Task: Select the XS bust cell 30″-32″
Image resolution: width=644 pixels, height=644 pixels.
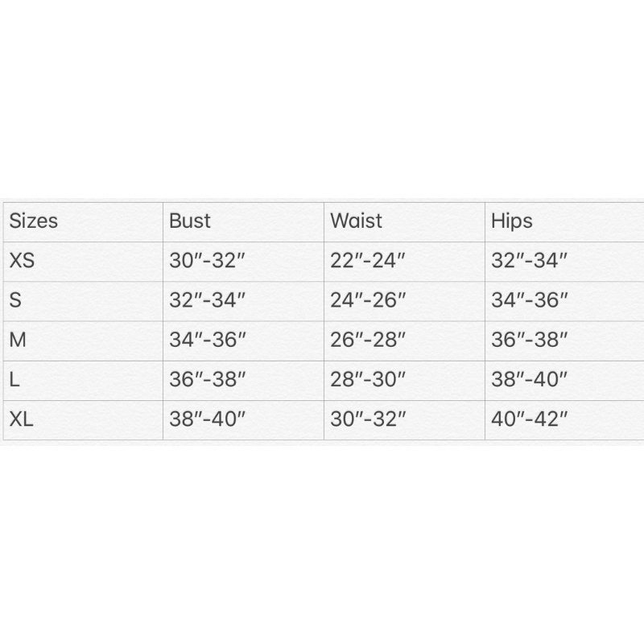Action: (207, 261)
